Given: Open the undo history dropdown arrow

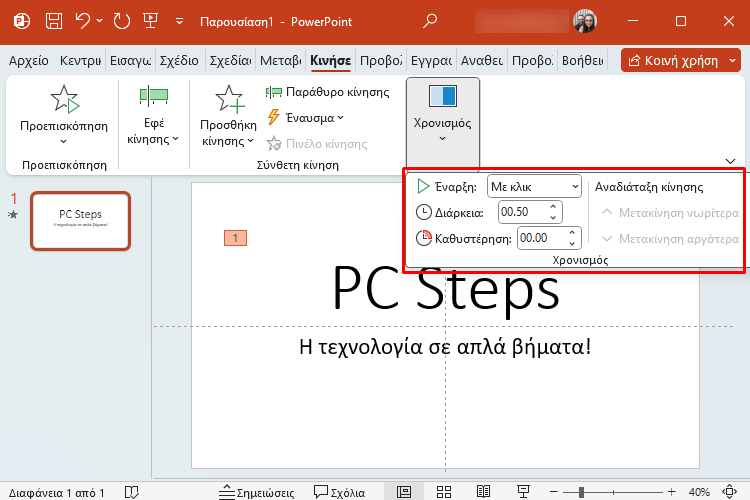Looking at the screenshot, I should [x=99, y=21].
